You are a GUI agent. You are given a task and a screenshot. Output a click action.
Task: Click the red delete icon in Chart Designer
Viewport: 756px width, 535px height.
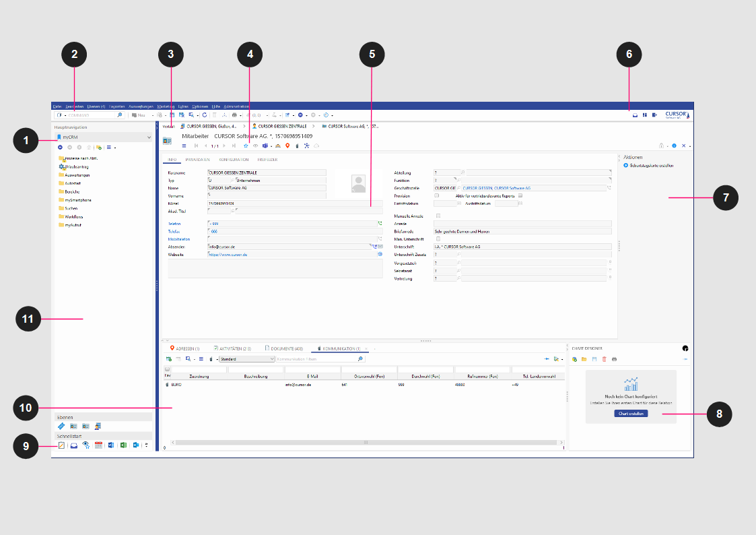(604, 359)
